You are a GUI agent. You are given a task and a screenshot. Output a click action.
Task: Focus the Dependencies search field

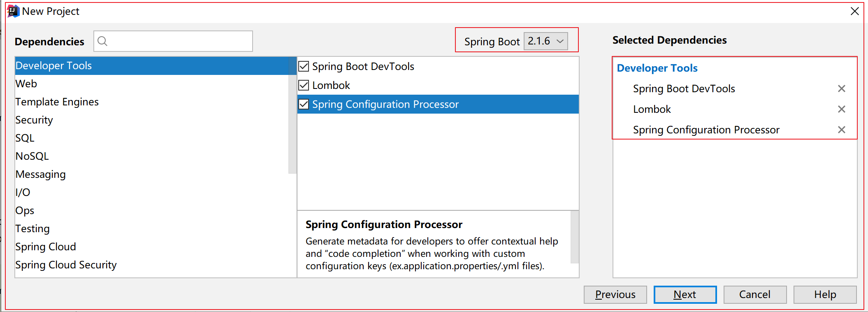click(173, 41)
